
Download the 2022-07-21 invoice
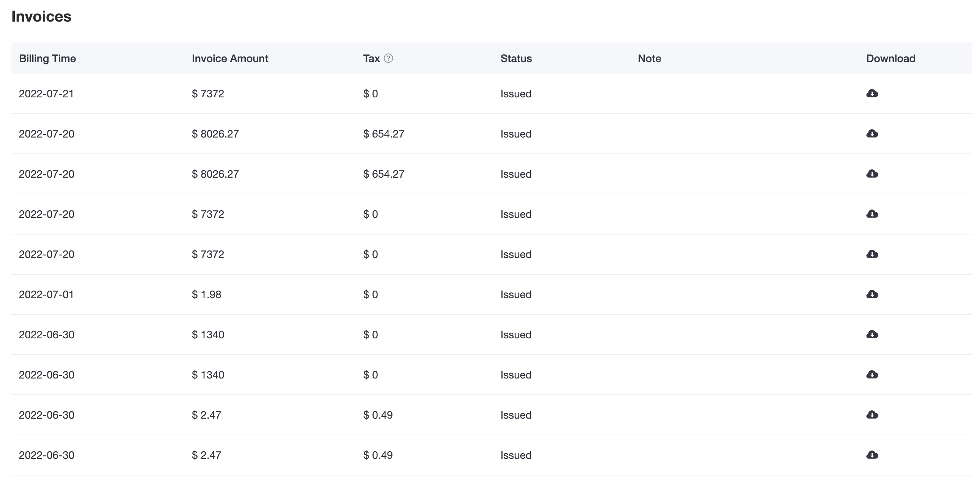(x=872, y=94)
